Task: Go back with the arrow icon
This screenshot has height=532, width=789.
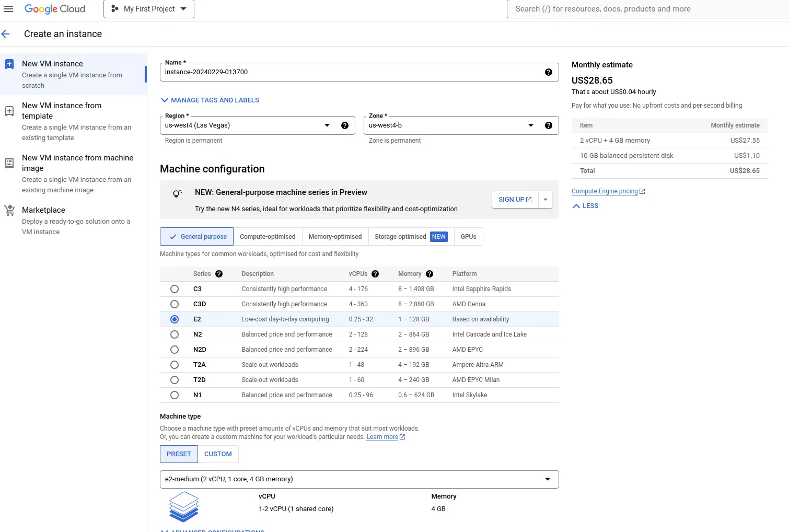Action: coord(6,34)
